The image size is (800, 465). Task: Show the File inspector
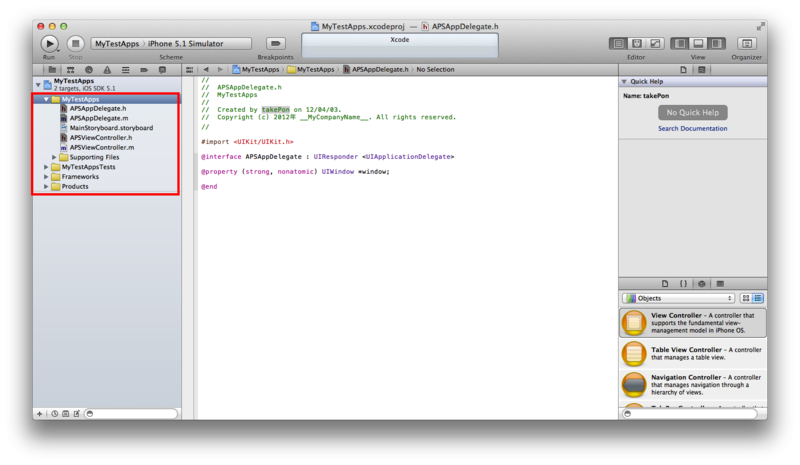pos(684,70)
